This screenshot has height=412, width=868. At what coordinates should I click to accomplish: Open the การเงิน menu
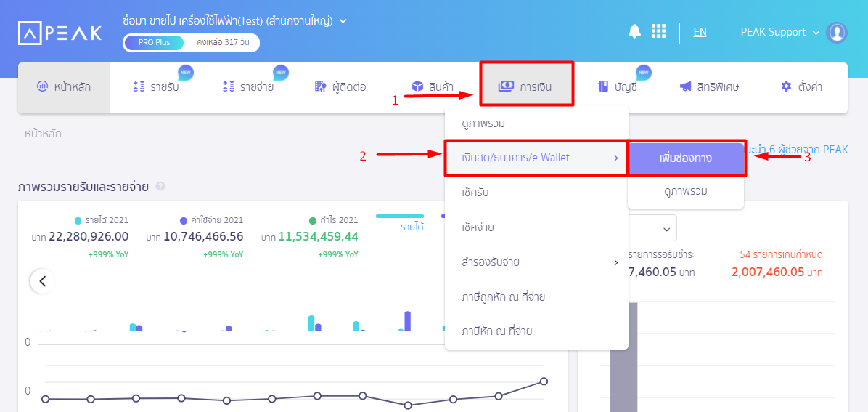526,84
